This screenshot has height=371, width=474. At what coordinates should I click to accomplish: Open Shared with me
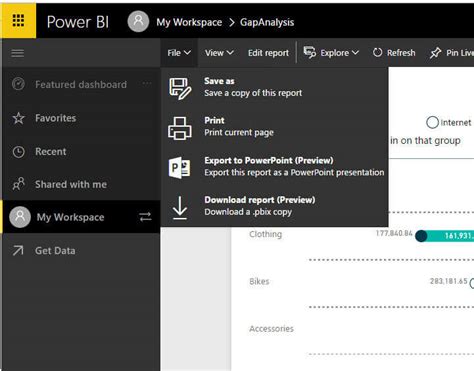(x=71, y=184)
